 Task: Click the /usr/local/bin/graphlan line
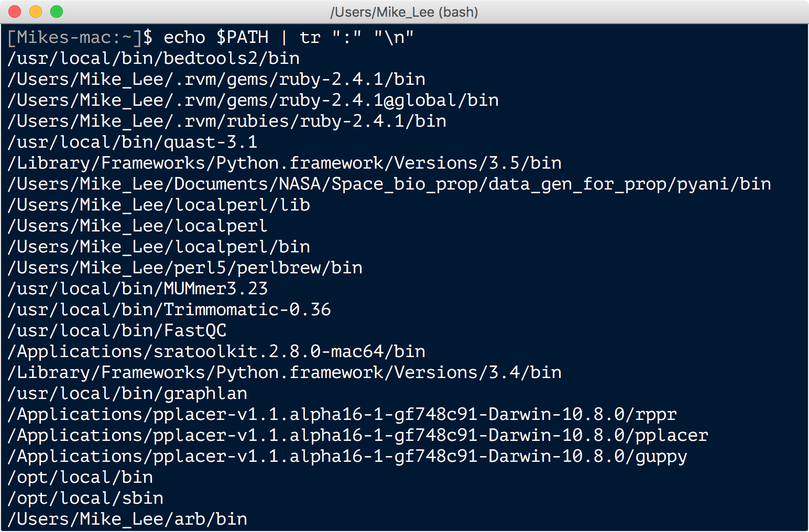127,394
